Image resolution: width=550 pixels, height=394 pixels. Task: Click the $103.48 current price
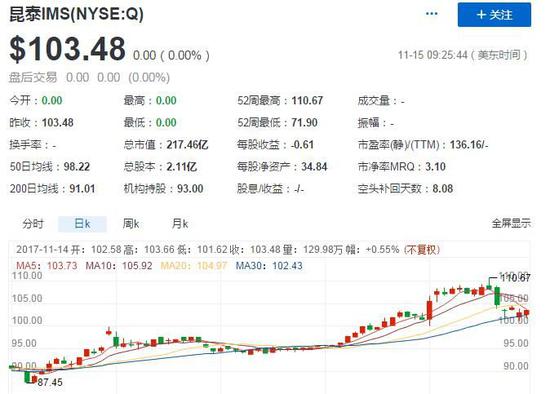coord(67,49)
